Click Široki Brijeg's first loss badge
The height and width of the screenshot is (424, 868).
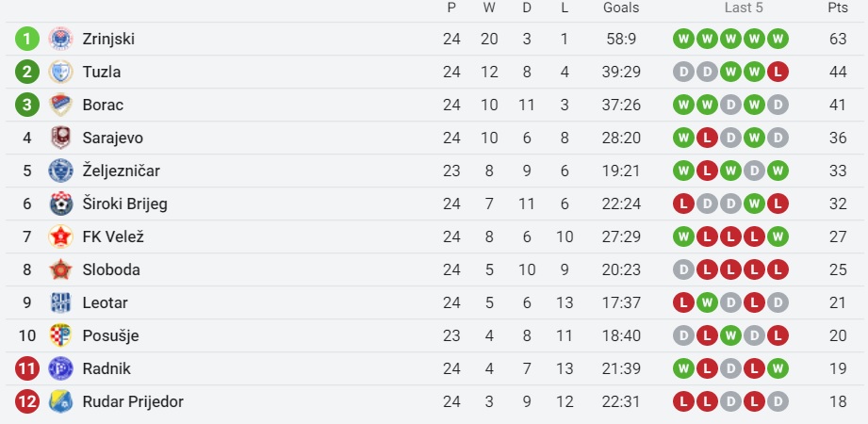coord(683,204)
